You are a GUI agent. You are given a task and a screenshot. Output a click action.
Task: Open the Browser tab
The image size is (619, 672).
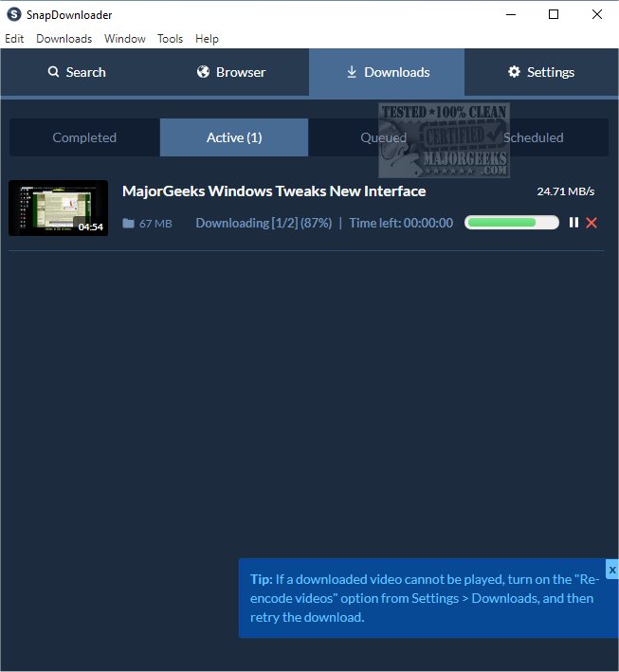click(x=231, y=72)
